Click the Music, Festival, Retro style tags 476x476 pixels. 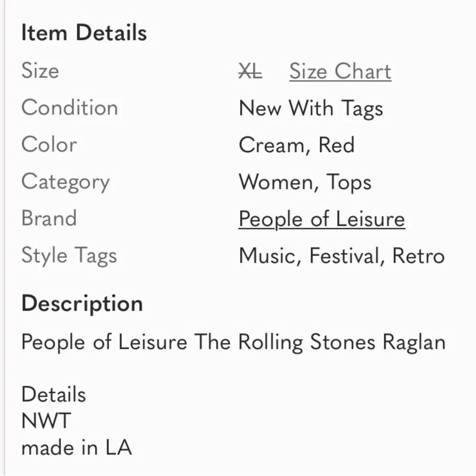click(x=342, y=256)
